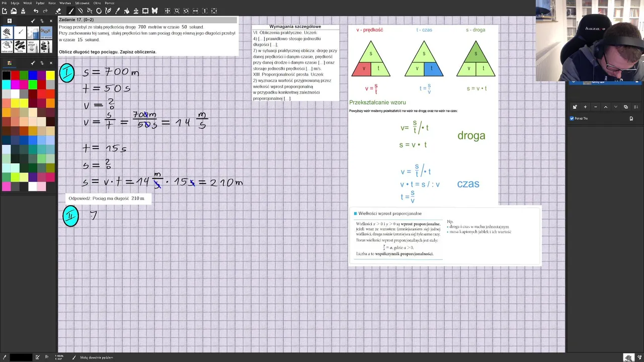Add a new layer with the plus button
This screenshot has height=362, width=644.
click(x=585, y=107)
